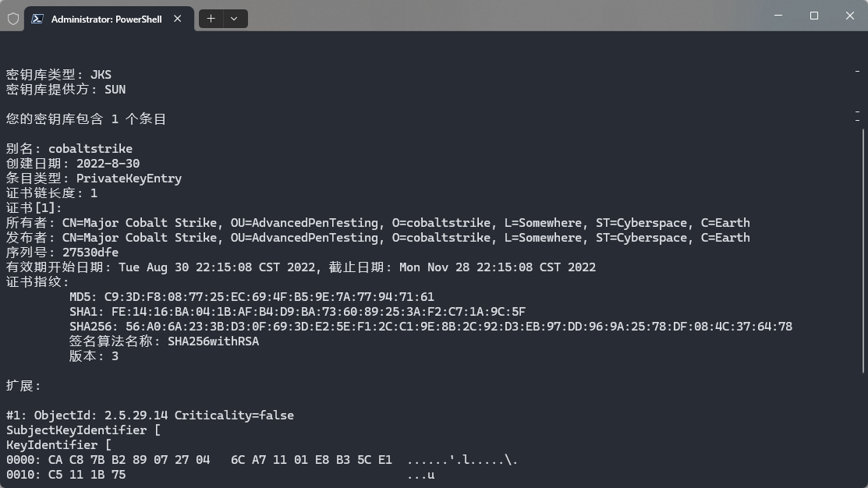Click the SubjectKeyIdentifier [ line

[x=83, y=430]
